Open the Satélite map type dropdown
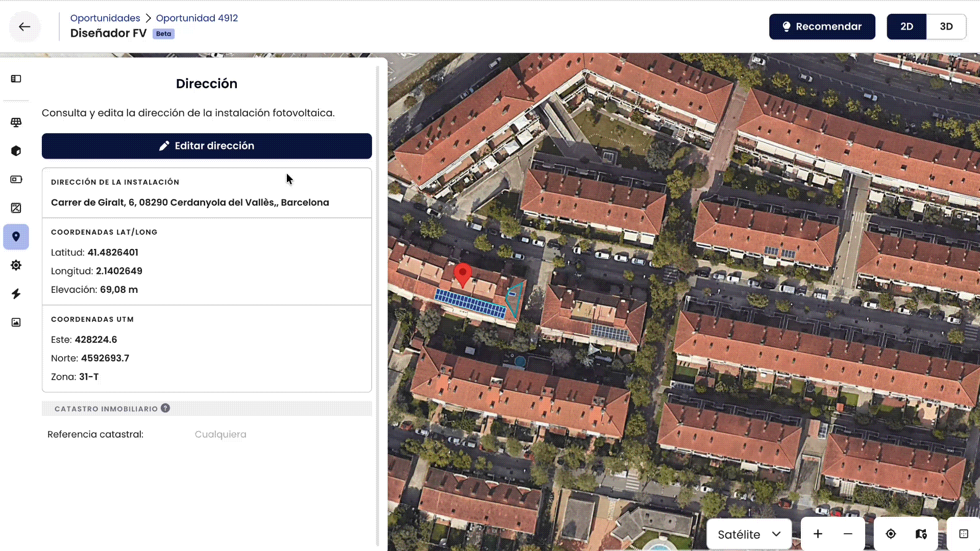 tap(749, 534)
